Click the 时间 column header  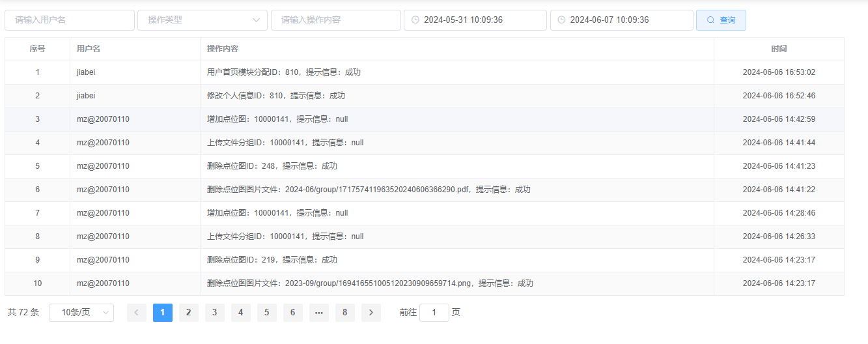click(778, 49)
